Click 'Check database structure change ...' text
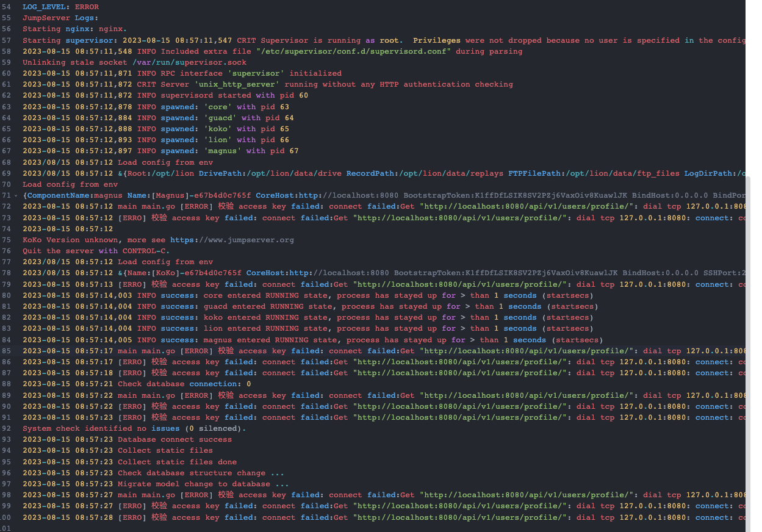The width and height of the screenshot is (762, 532). tap(201, 473)
